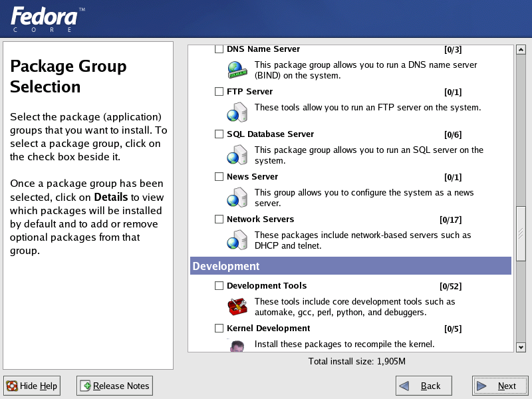Click the [0/52] package count
Image resolution: width=532 pixels, height=399 pixels.
pyautogui.click(x=451, y=287)
